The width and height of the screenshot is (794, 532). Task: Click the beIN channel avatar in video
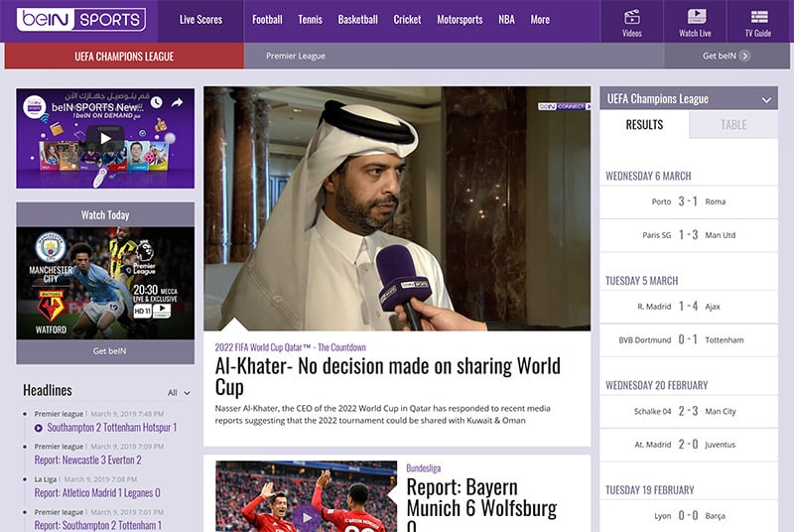click(x=35, y=106)
